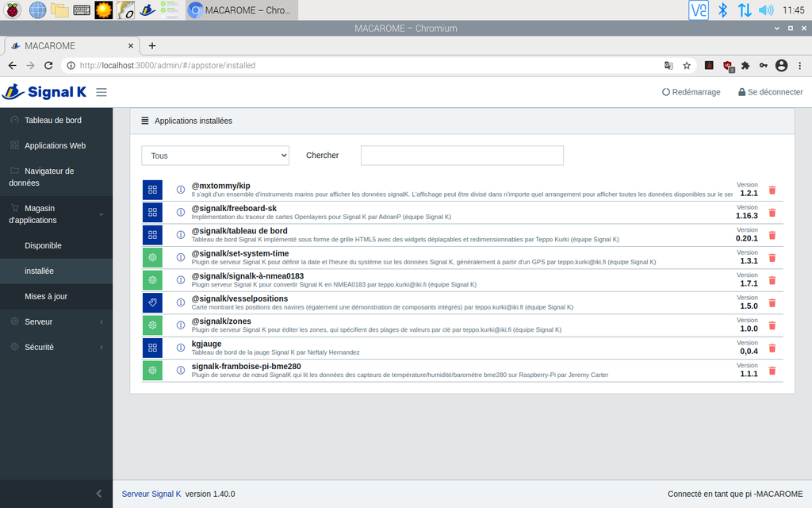Toggle sidebar with hamburger menu icon

coord(101,92)
